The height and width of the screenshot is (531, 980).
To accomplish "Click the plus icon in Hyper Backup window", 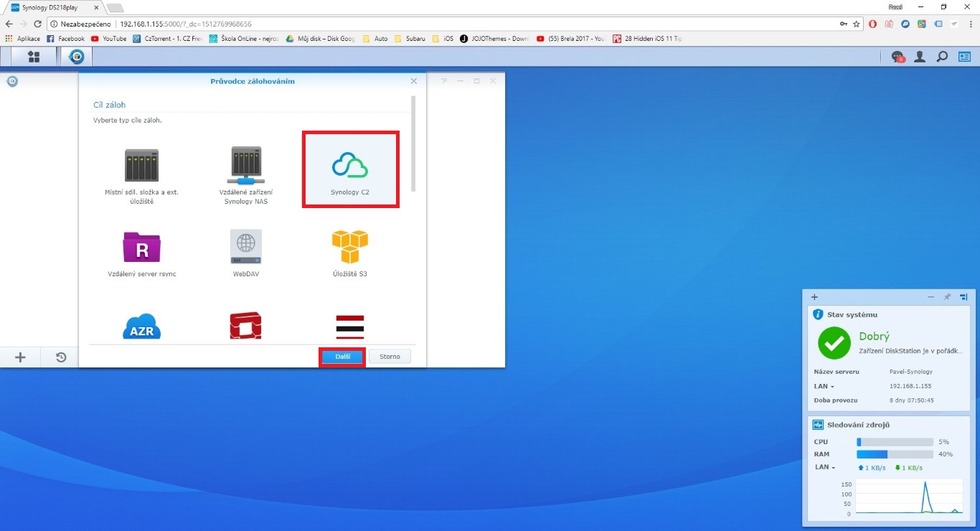I will 20,357.
